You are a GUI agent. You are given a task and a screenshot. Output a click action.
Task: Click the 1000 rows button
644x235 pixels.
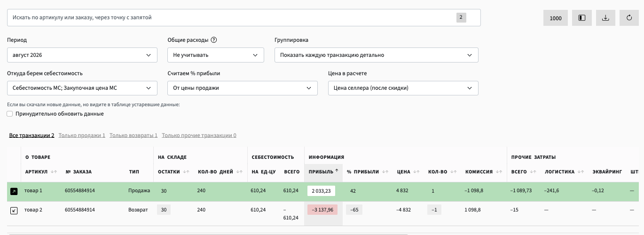pyautogui.click(x=556, y=18)
